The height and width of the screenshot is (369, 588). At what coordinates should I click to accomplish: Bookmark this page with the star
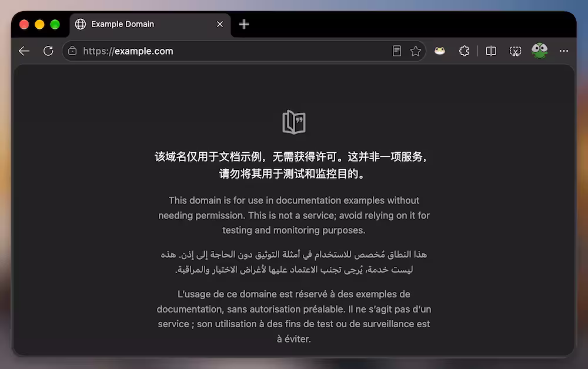416,51
